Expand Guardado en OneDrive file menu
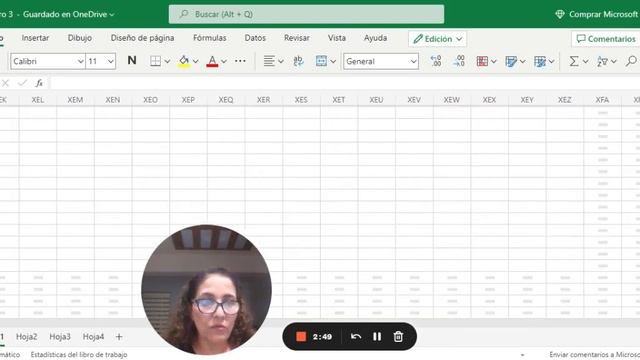This screenshot has width=640, height=360. [69, 14]
